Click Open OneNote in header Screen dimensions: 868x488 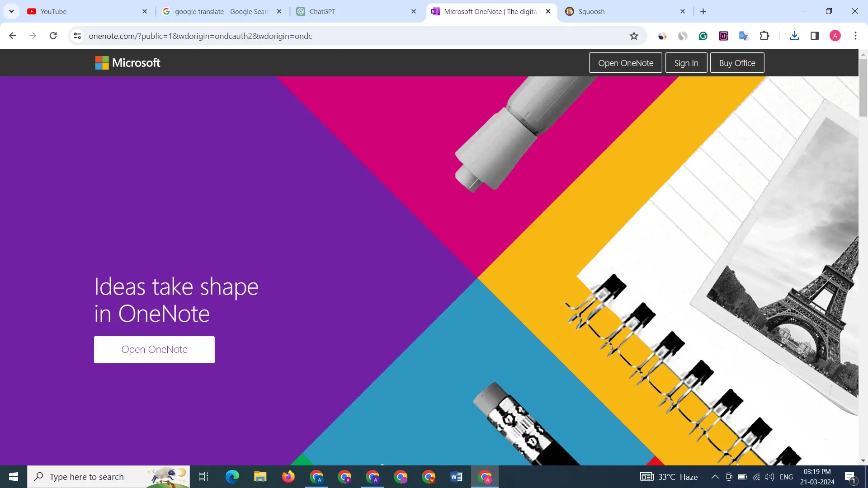coord(626,63)
